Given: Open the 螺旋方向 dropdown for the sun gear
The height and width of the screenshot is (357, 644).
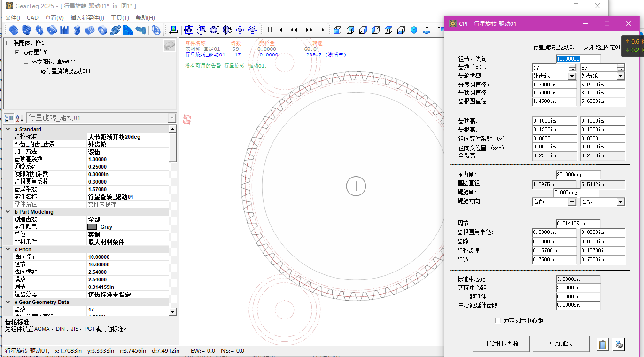Looking at the screenshot, I should pos(620,202).
